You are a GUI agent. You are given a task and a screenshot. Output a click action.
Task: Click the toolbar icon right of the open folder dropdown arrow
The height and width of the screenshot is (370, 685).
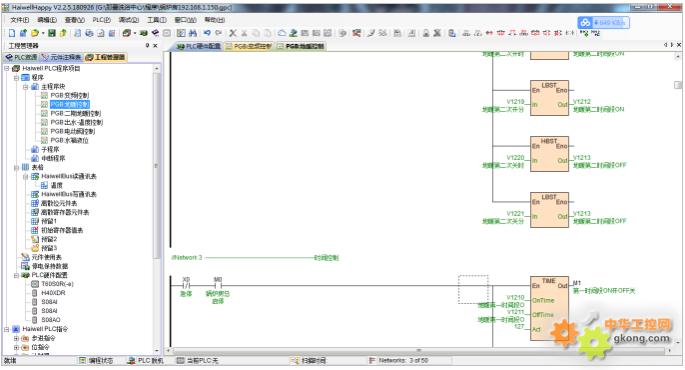click(52, 33)
